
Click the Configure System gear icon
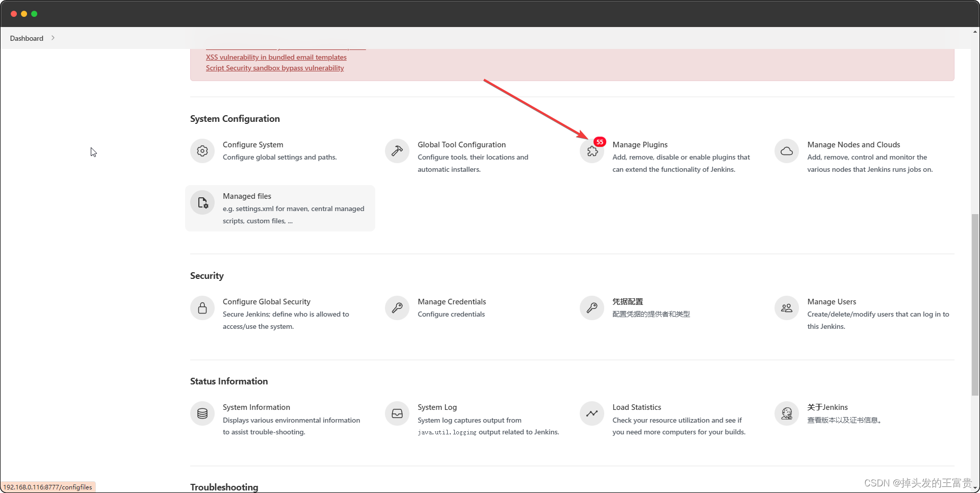tap(202, 151)
